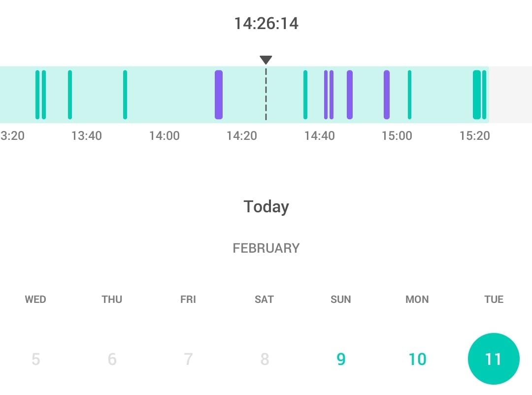Viewport: 532px width, 395px height.
Task: Select the green event right after the playhead
Action: 305,95
